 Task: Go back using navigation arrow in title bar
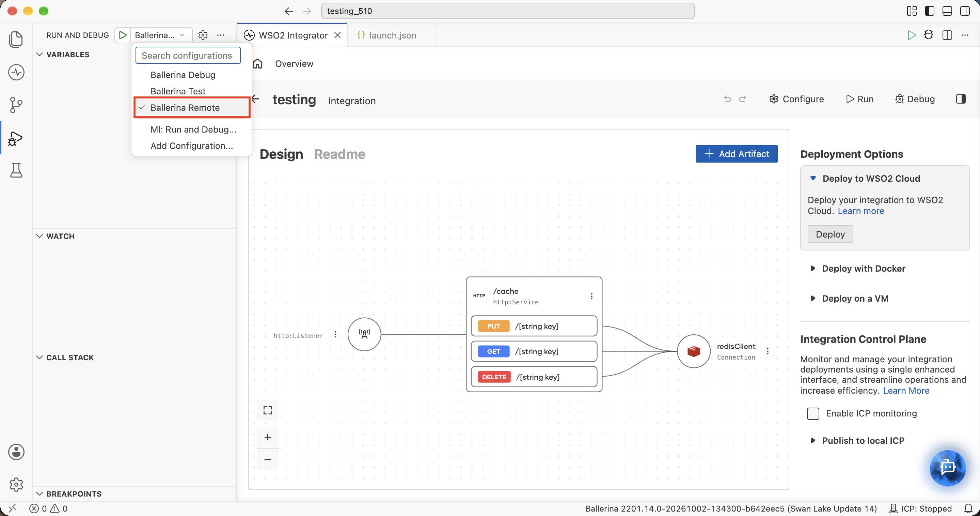[x=289, y=11]
